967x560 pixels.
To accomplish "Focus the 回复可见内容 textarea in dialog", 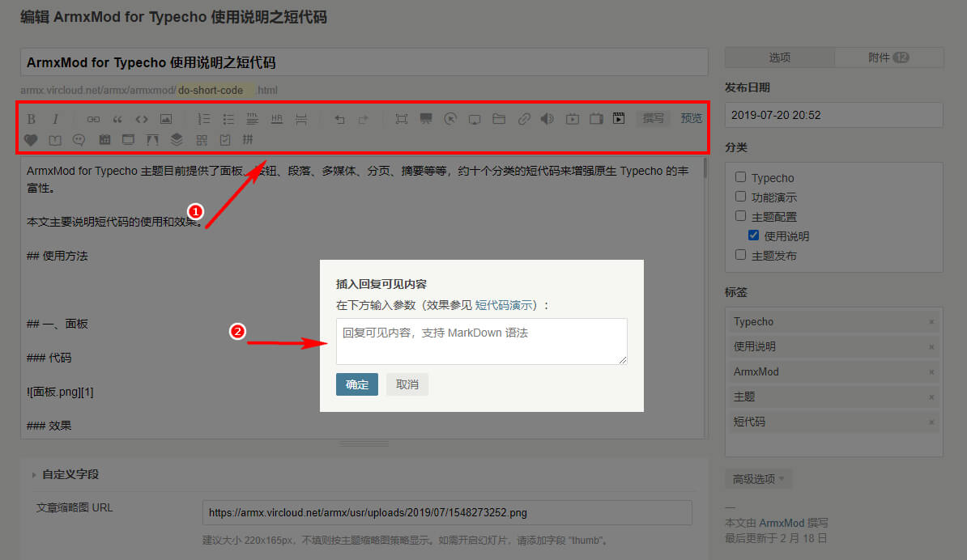I will pyautogui.click(x=482, y=342).
